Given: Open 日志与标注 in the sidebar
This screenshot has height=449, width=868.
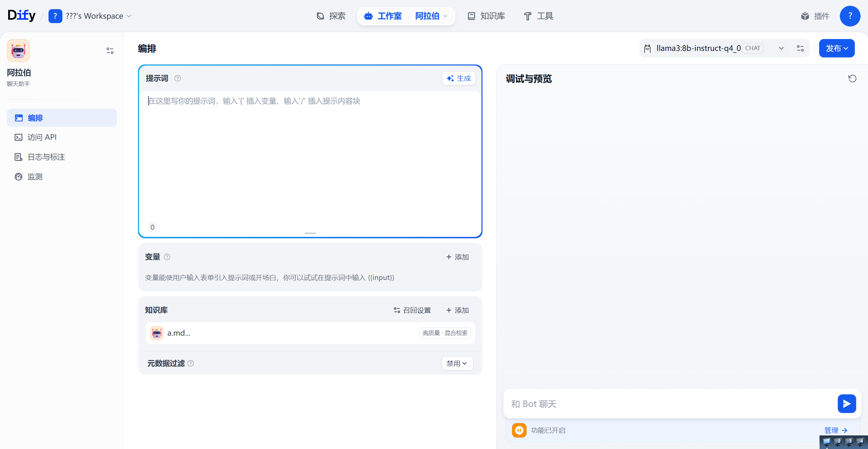Looking at the screenshot, I should coord(62,157).
